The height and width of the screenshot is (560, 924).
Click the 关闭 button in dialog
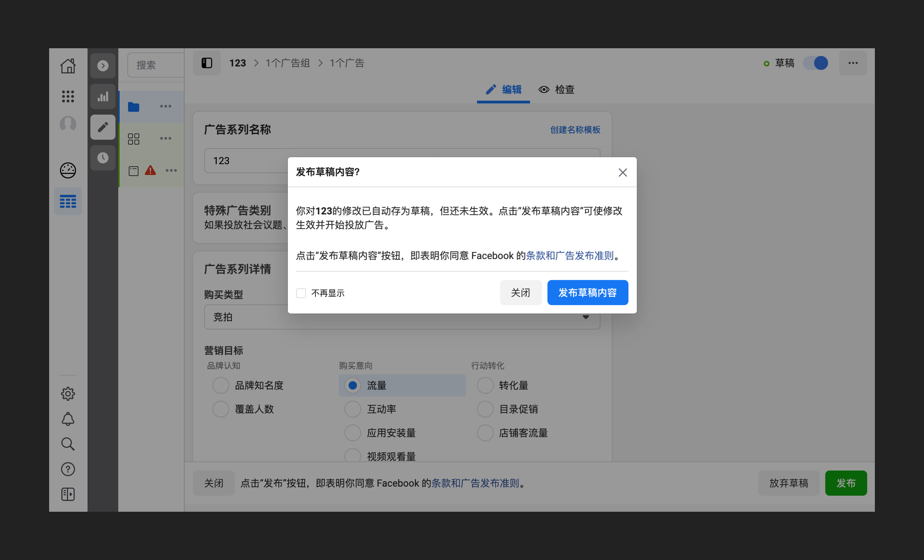coord(521,292)
